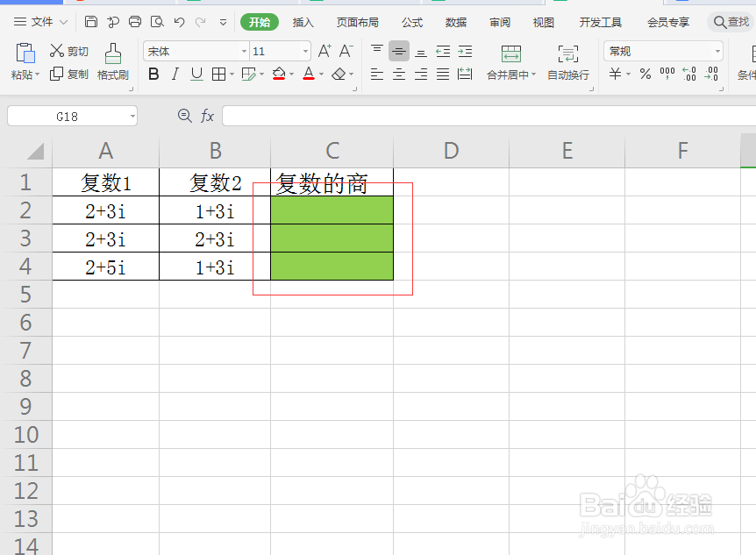This screenshot has width=756, height=555.
Task: Expand borders dropdown arrow
Action: point(232,75)
